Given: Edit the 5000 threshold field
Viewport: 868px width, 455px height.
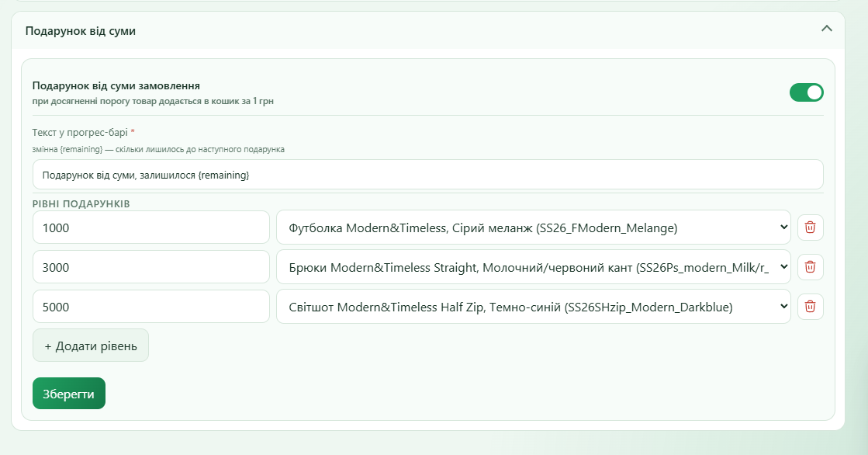Looking at the screenshot, I should [151, 307].
